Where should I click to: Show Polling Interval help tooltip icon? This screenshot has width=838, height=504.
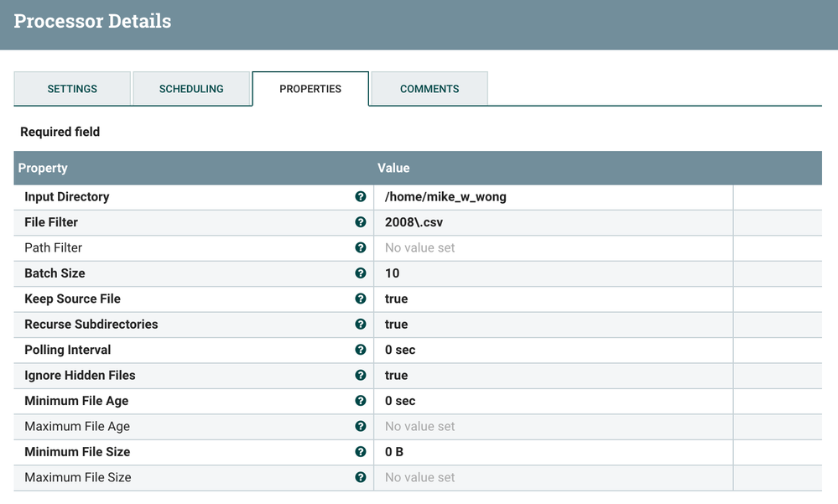click(360, 350)
